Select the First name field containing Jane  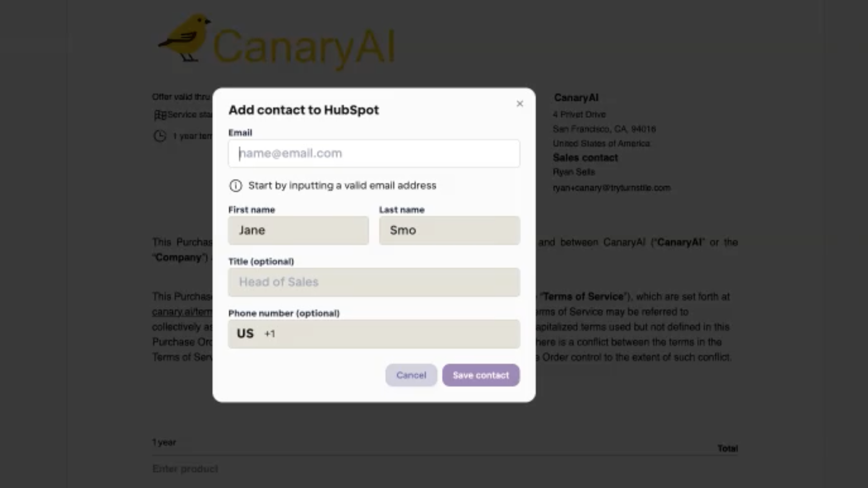298,230
